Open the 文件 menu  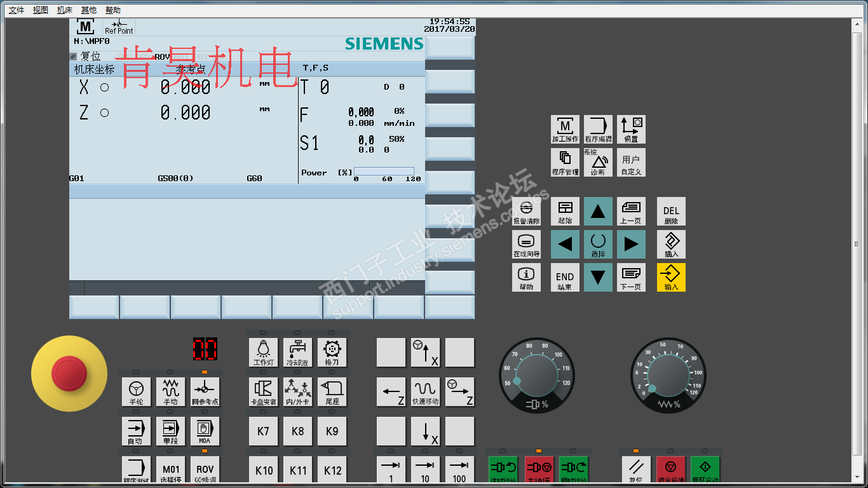click(x=17, y=10)
